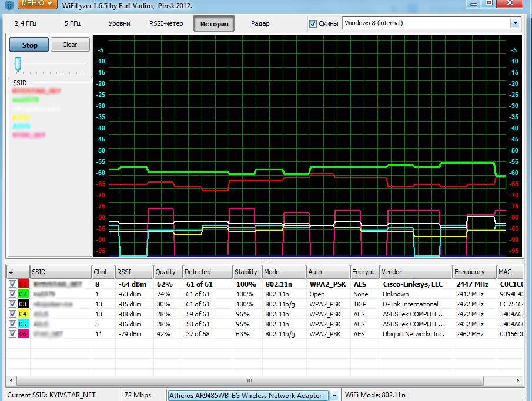Click the Current SSID: KYIVSTAR_NET status text
Screen dimensions: 532x401
pos(52,395)
